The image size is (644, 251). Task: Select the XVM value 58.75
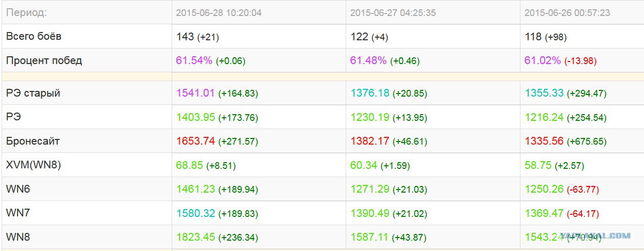[538, 165]
